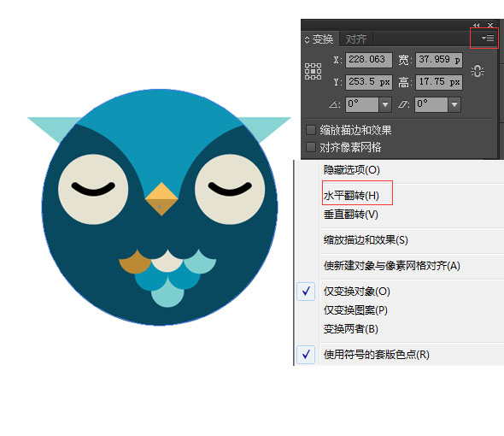
Task: Switch to the 对齐 tab
Action: pos(356,39)
